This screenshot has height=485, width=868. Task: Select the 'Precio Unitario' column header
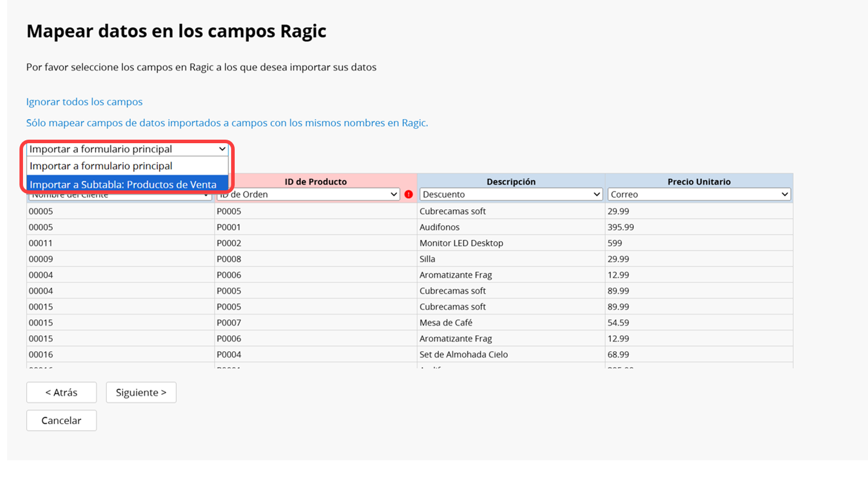click(x=699, y=182)
